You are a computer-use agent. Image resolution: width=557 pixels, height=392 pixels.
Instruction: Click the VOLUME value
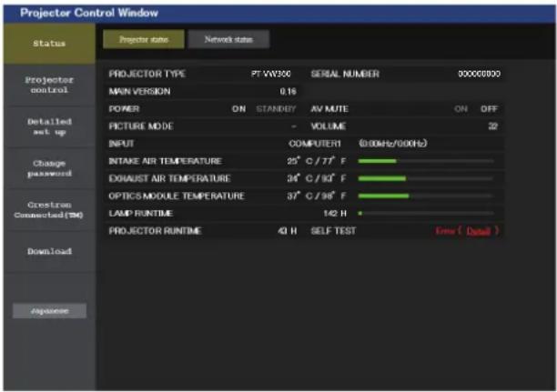[492, 126]
